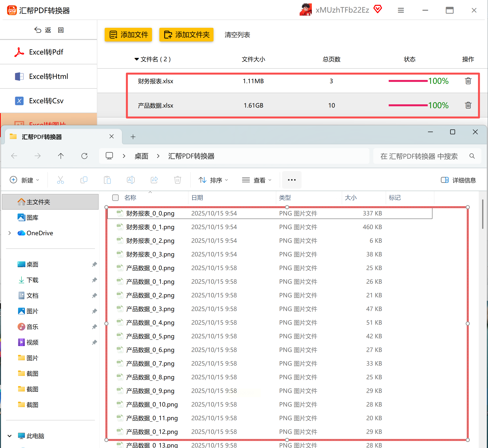Open a new Explorer tab
Image resolution: width=488 pixels, height=448 pixels.
coord(133,137)
